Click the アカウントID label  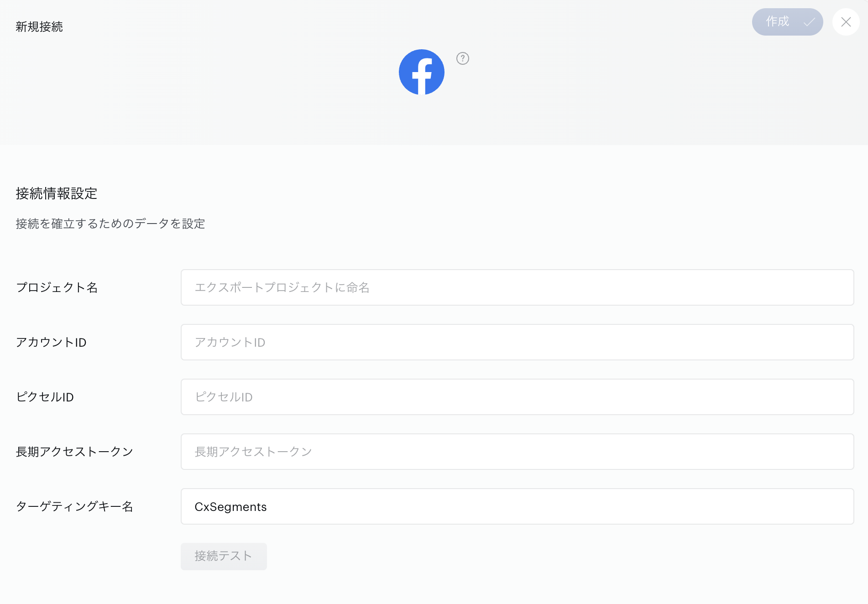(x=51, y=342)
